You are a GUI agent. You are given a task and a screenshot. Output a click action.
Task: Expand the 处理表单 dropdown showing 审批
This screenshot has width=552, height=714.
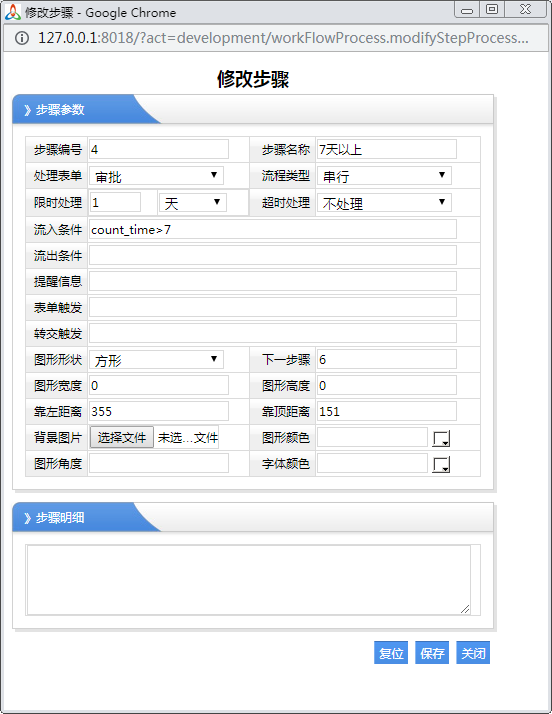coord(156,176)
